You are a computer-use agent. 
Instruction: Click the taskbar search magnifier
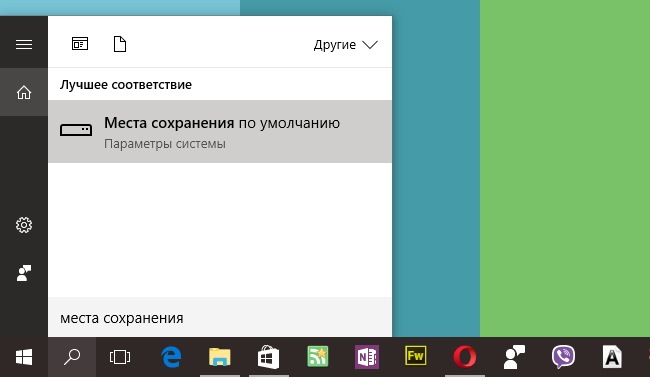click(72, 357)
